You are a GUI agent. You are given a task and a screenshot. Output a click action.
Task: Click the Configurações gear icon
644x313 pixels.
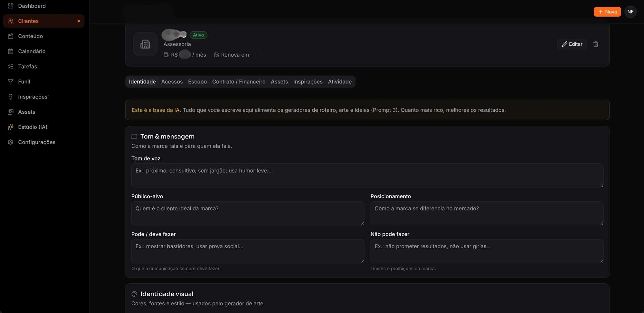click(11, 142)
